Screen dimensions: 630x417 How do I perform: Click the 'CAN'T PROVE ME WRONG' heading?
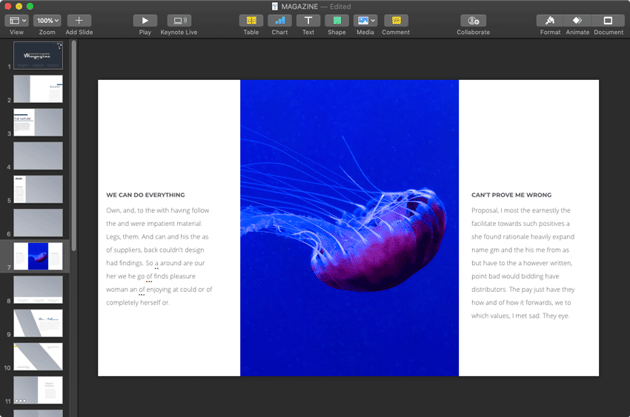click(511, 195)
